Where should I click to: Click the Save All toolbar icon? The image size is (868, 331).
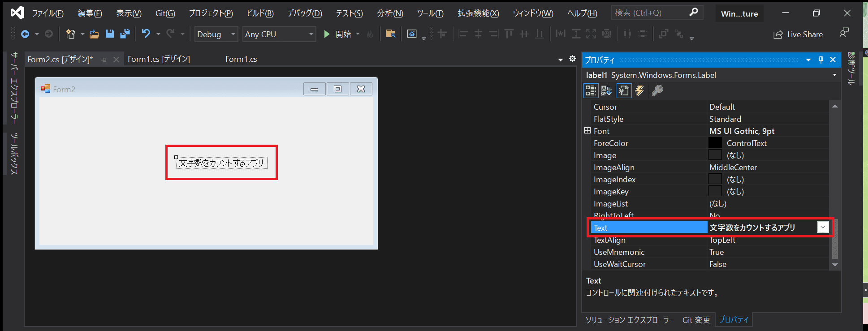tap(125, 34)
